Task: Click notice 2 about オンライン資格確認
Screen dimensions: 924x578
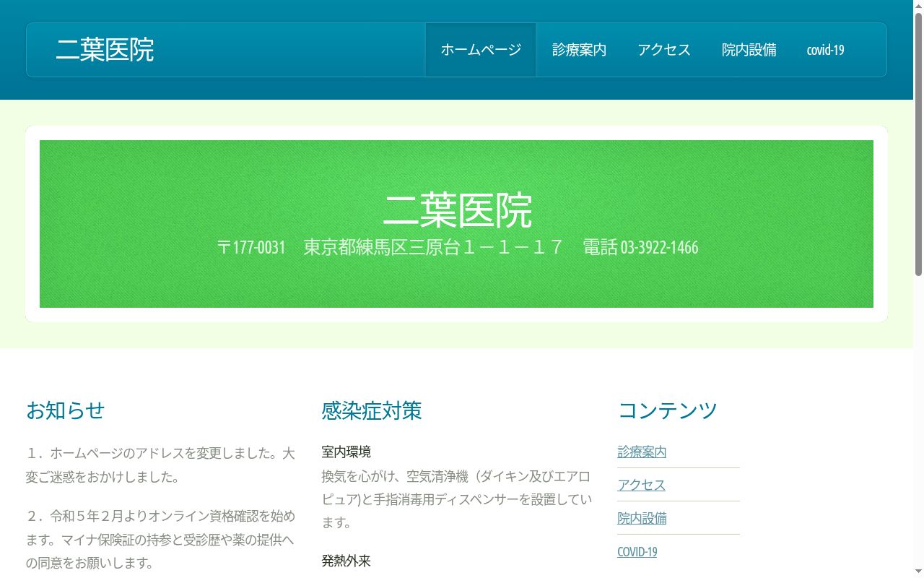Action: [160, 539]
